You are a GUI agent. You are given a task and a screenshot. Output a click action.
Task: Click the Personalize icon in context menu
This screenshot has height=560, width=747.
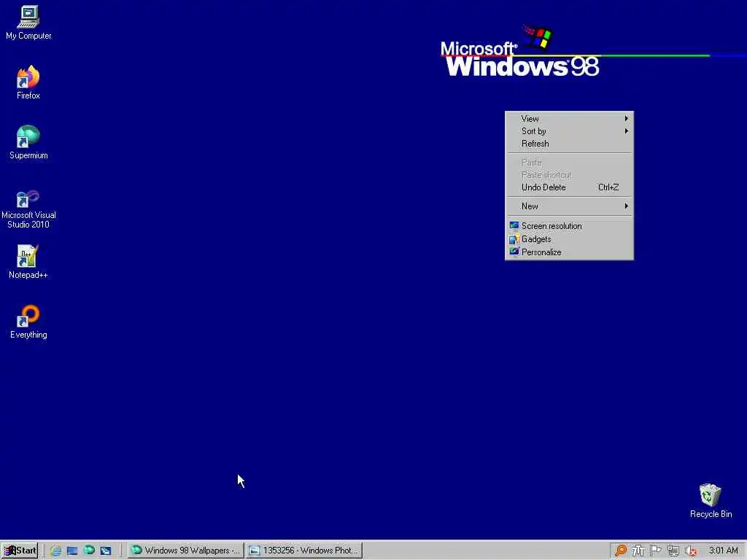coord(514,252)
